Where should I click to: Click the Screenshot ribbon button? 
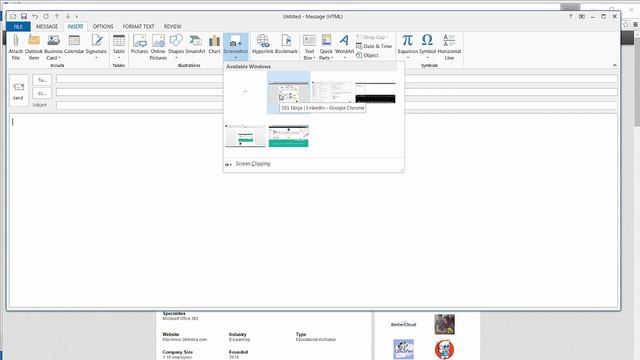(236, 47)
